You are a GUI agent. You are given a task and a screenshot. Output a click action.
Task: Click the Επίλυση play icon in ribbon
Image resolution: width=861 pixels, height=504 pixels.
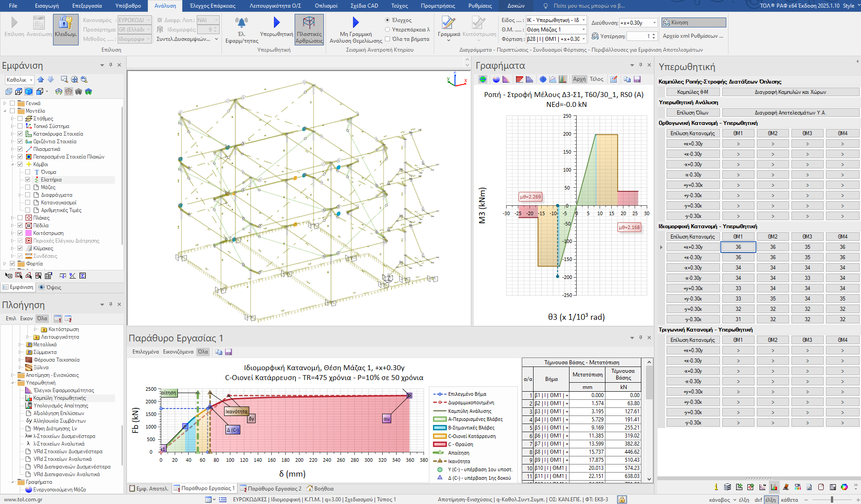[14, 23]
